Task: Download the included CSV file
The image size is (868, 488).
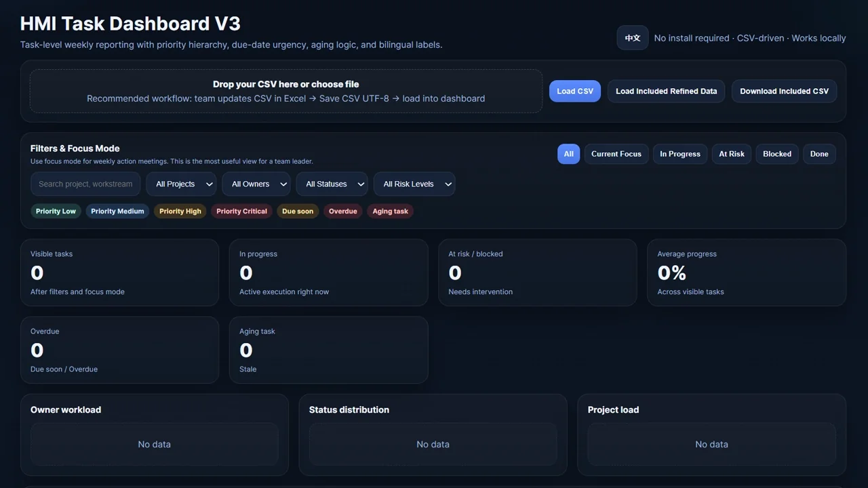Action: point(784,91)
